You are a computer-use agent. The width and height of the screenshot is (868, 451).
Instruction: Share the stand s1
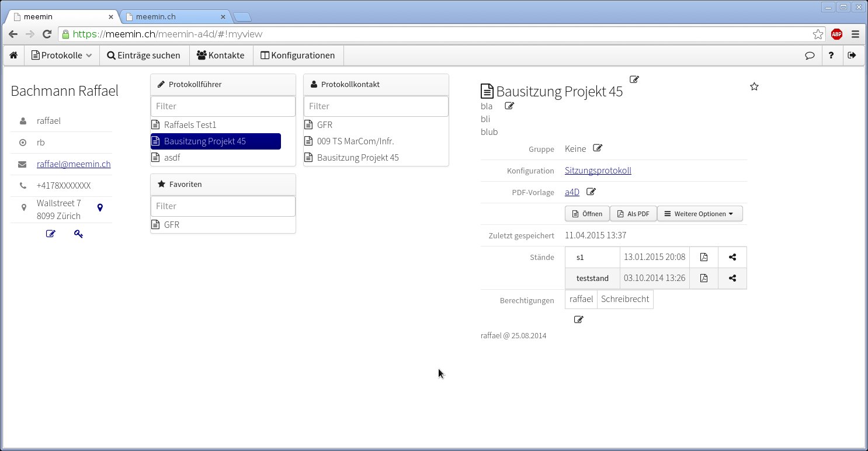[x=732, y=257]
